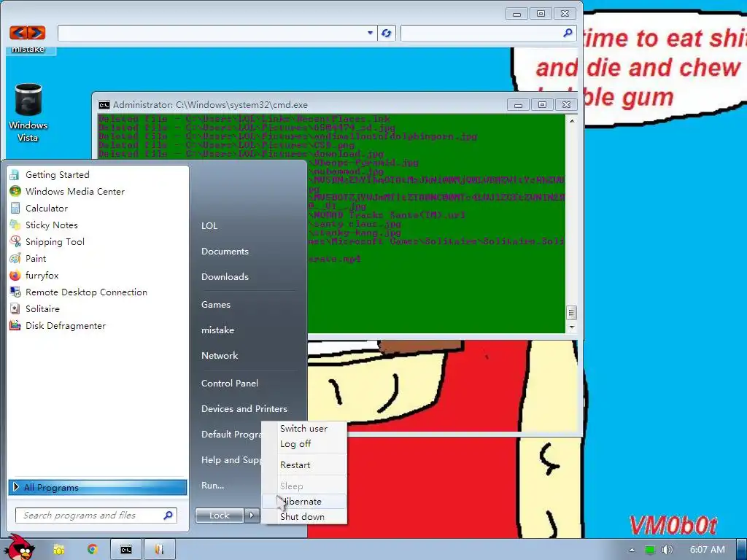Click Show desktop strip at taskbar end
Screen dimensions: 747x560
[741, 550]
